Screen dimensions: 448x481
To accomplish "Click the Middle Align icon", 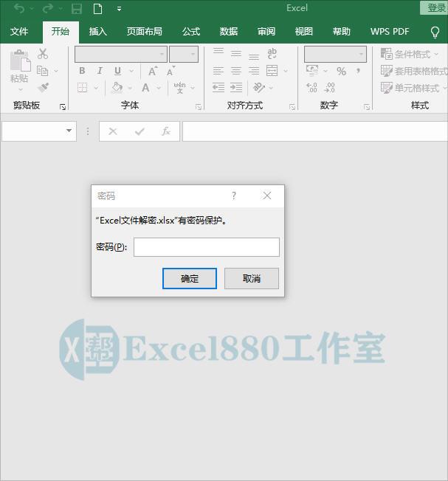I will point(236,54).
